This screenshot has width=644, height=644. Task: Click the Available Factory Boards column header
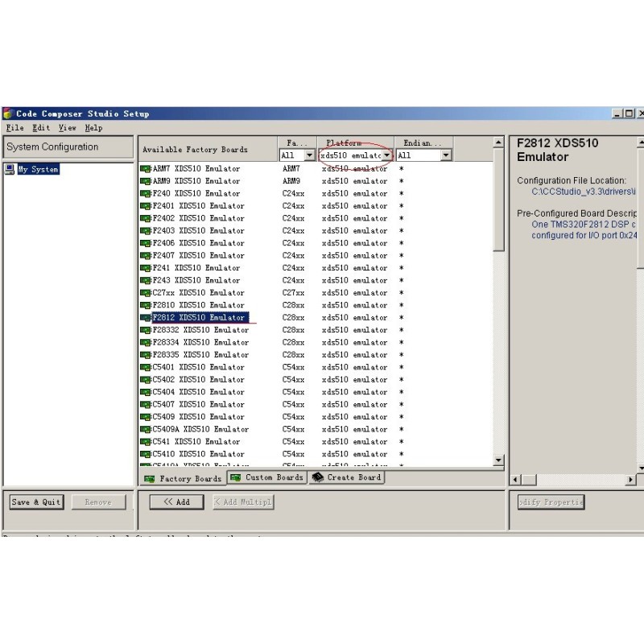coord(208,149)
